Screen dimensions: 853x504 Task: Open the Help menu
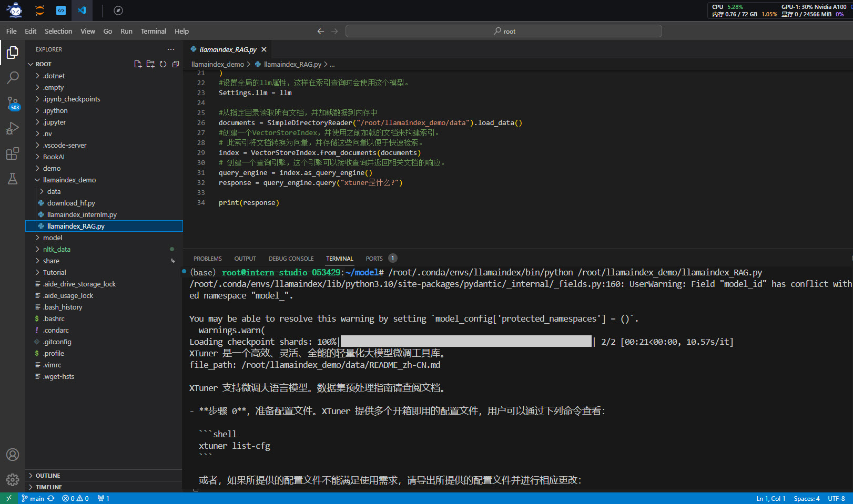tap(181, 32)
